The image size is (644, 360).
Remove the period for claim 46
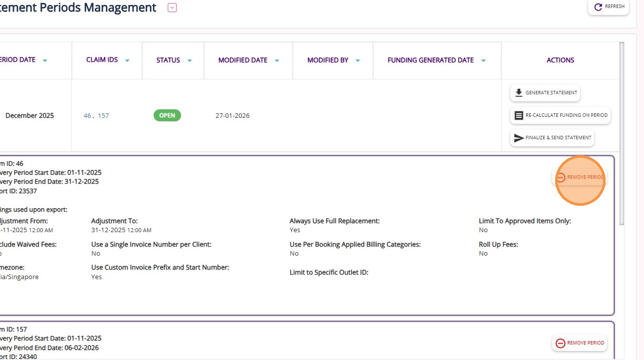(x=580, y=177)
